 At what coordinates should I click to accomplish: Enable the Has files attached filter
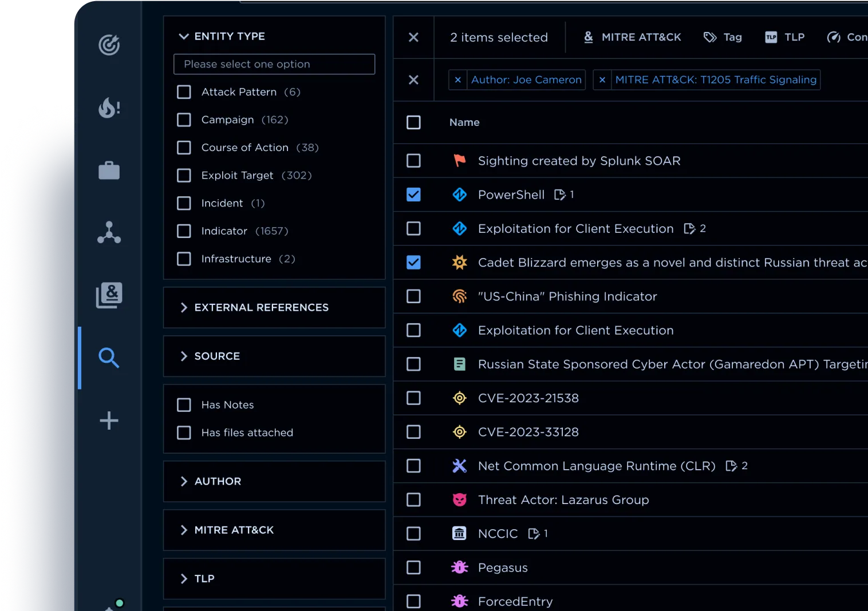(184, 433)
